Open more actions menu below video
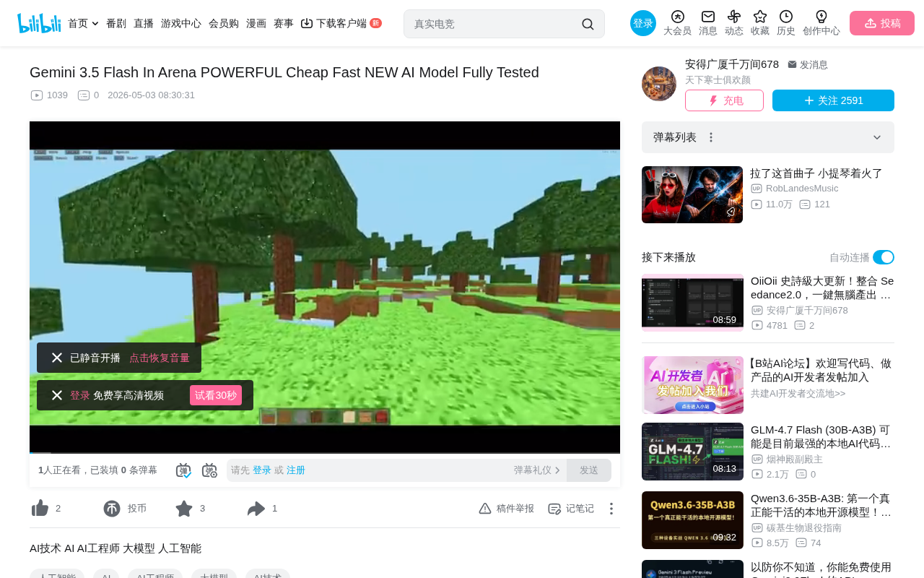 coord(611,509)
